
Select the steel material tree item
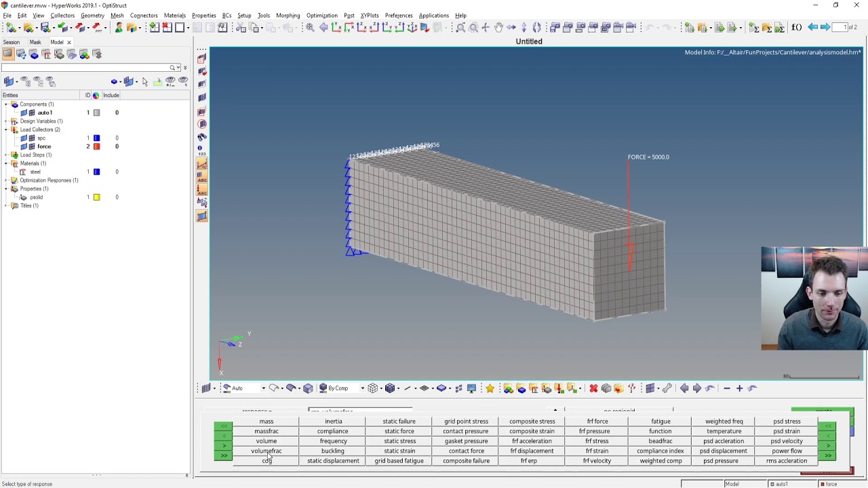click(35, 172)
